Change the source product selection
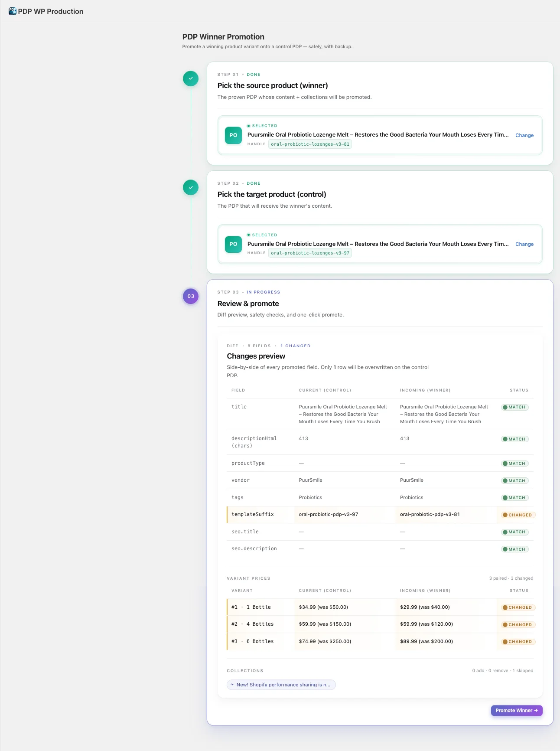This screenshot has width=560, height=751. point(524,135)
